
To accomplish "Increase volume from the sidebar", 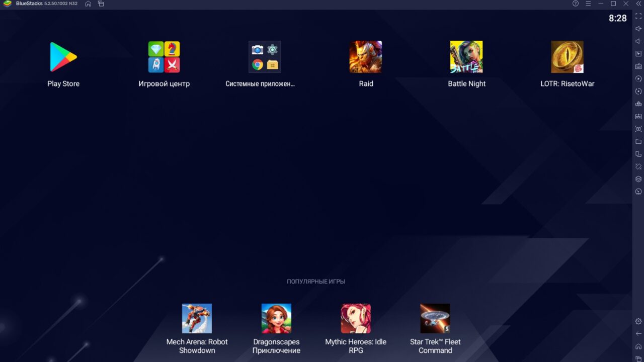I will tap(638, 28).
